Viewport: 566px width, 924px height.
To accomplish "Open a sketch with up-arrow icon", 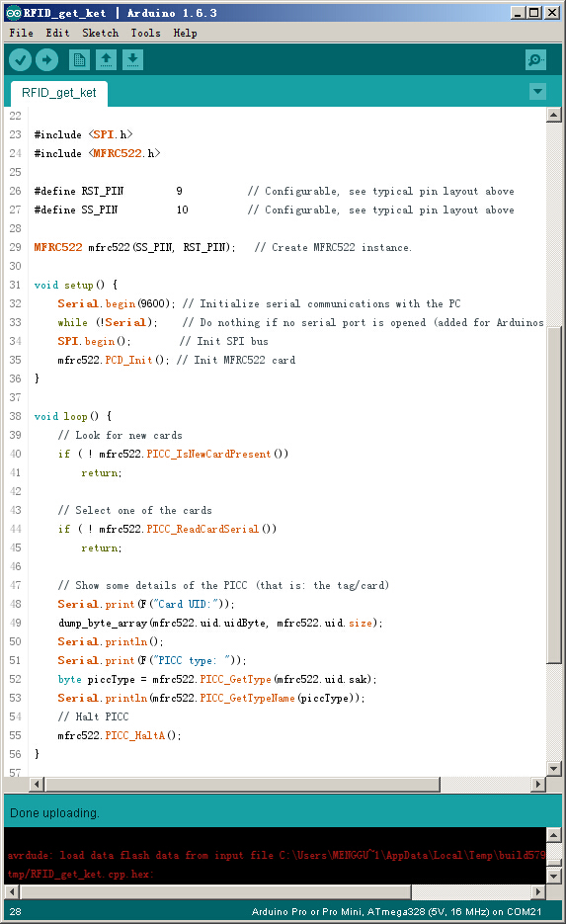I will (x=106, y=59).
